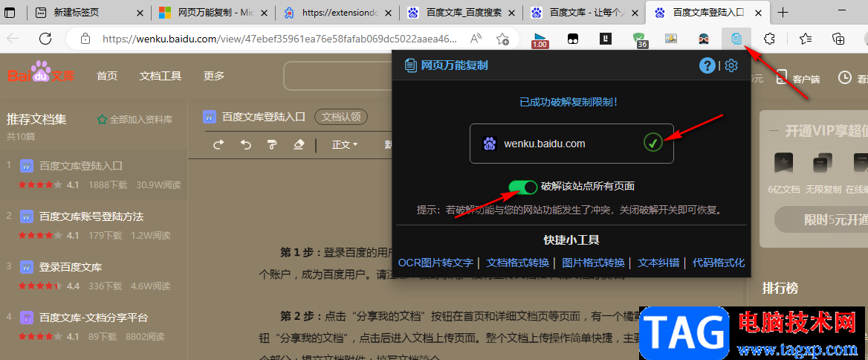
Task: Select the format painter icon
Action: click(272, 145)
